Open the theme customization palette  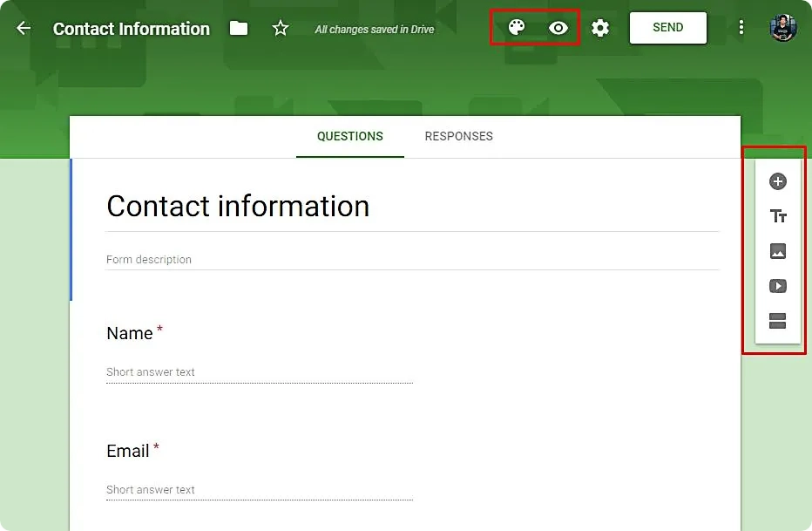[x=517, y=27]
